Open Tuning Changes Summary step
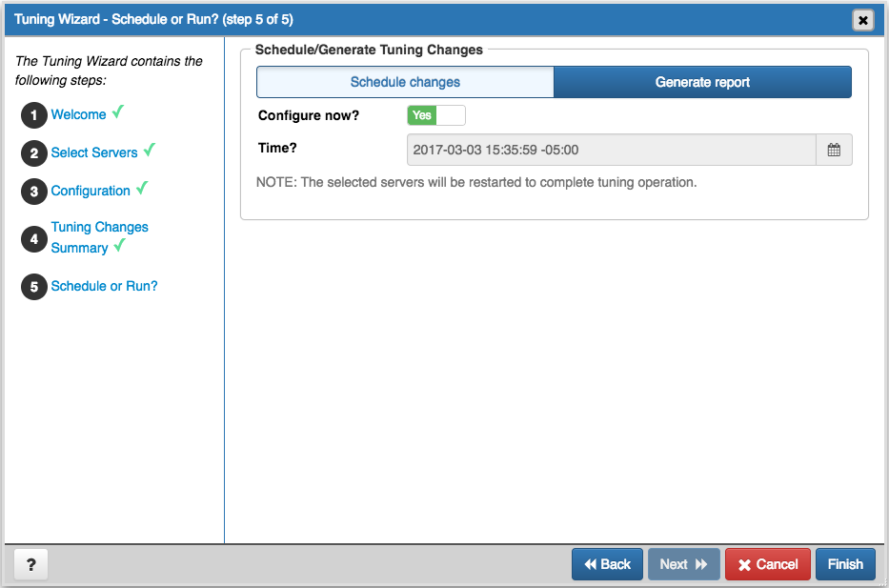Image resolution: width=889 pixels, height=588 pixels. pyautogui.click(x=99, y=237)
